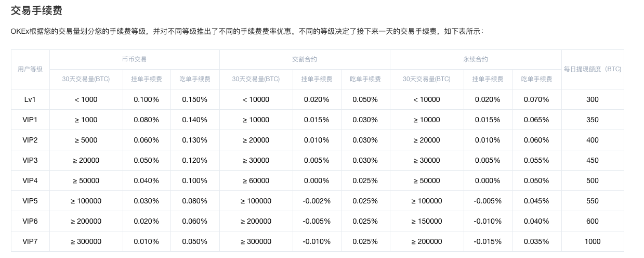Click the 每日提现额度 (BTC) column header
The image size is (644, 258).
(593, 69)
